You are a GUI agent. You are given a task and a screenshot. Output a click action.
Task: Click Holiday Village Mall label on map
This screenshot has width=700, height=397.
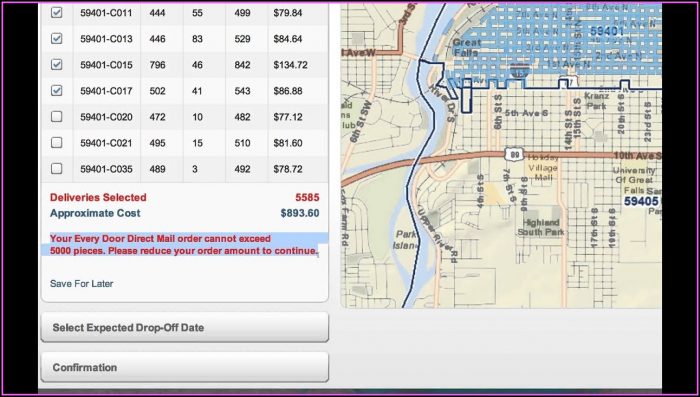tap(543, 167)
